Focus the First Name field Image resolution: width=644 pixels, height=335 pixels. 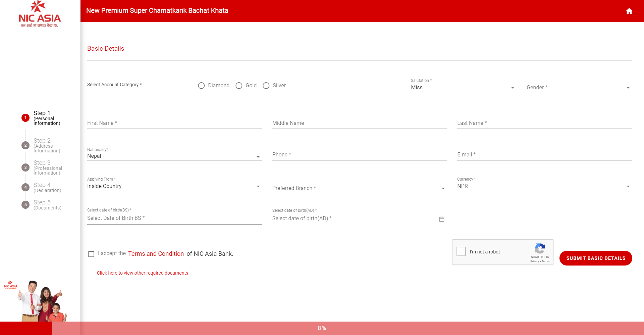click(174, 123)
